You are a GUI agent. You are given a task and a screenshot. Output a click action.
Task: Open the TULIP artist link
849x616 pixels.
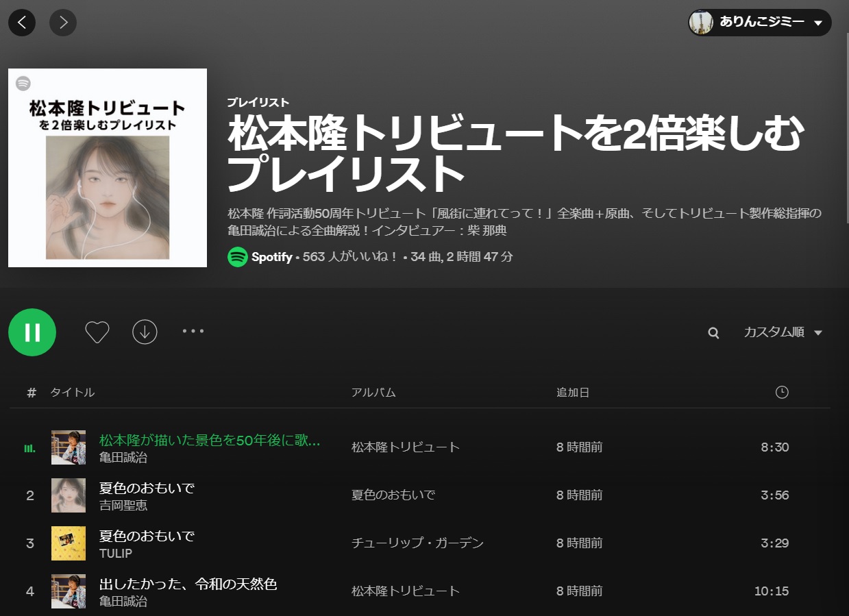coord(116,554)
